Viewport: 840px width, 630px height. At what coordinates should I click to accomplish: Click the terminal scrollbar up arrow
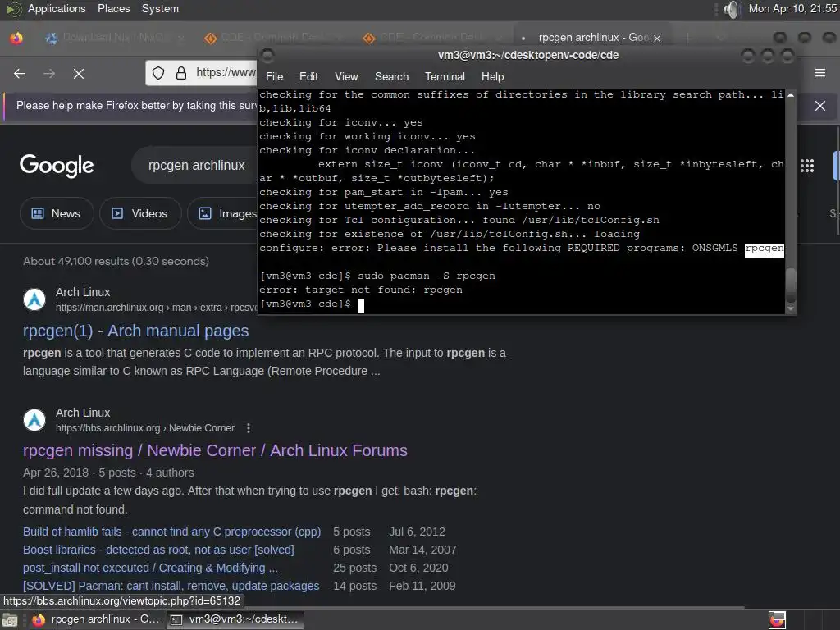790,95
